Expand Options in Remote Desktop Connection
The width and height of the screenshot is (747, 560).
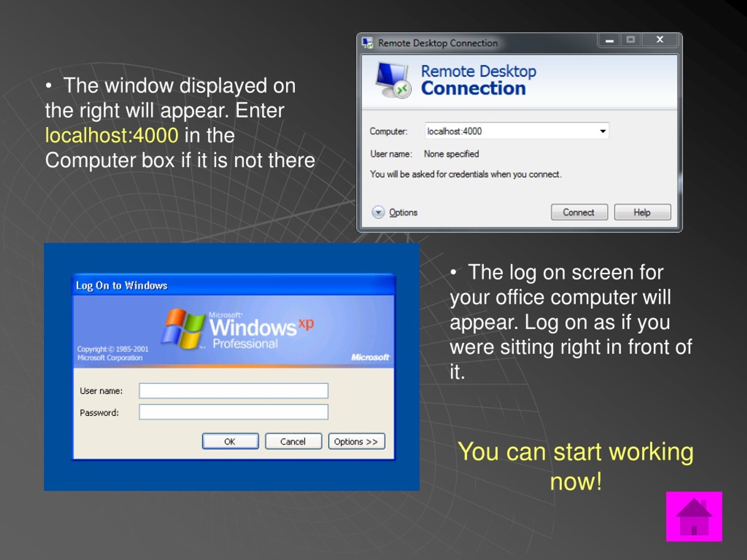pos(395,212)
